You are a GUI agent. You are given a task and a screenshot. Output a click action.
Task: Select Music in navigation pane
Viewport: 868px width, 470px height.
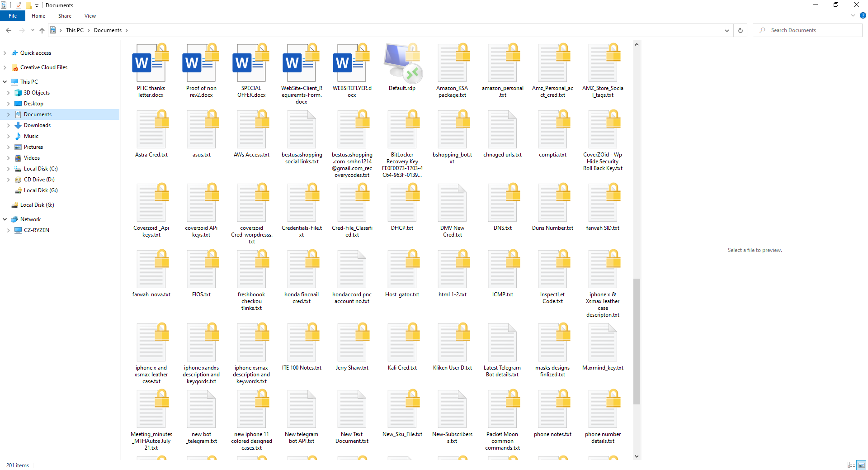(31, 136)
